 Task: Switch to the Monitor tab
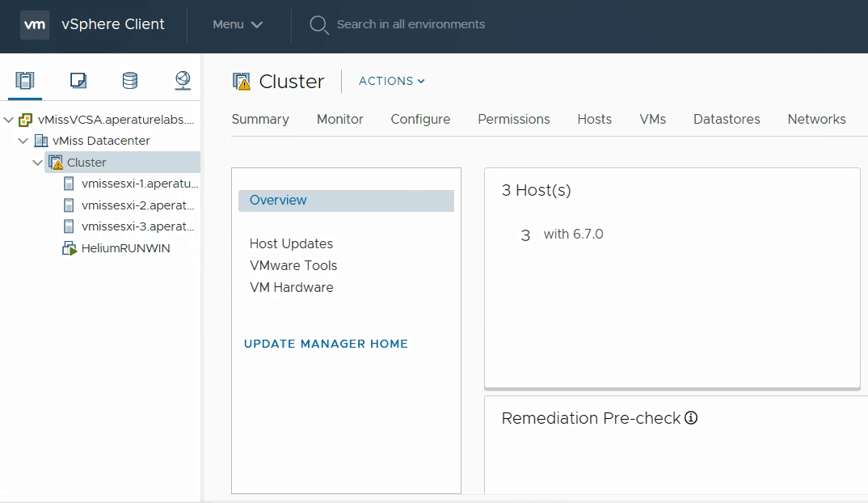coord(340,119)
